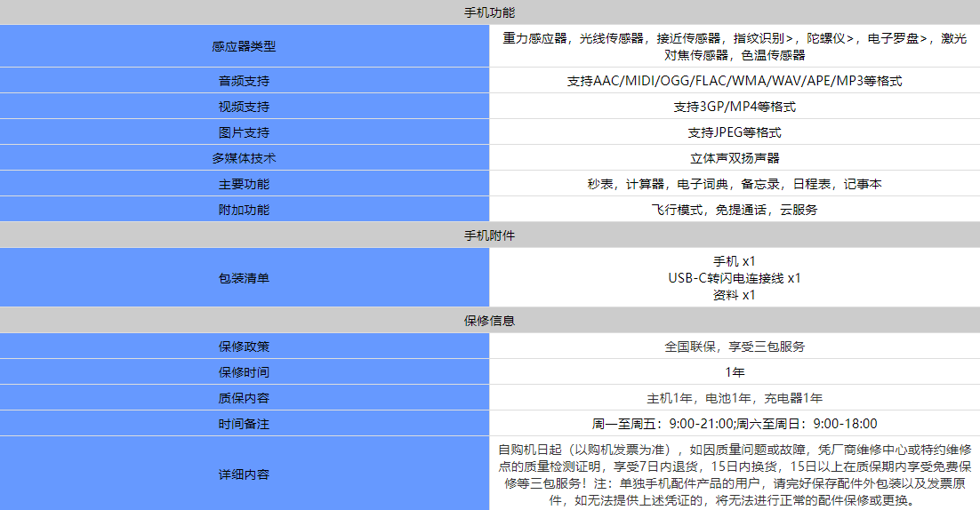Screen dimensions: 980x510
Task: Select the 图片支持 row label
Action: 244,132
